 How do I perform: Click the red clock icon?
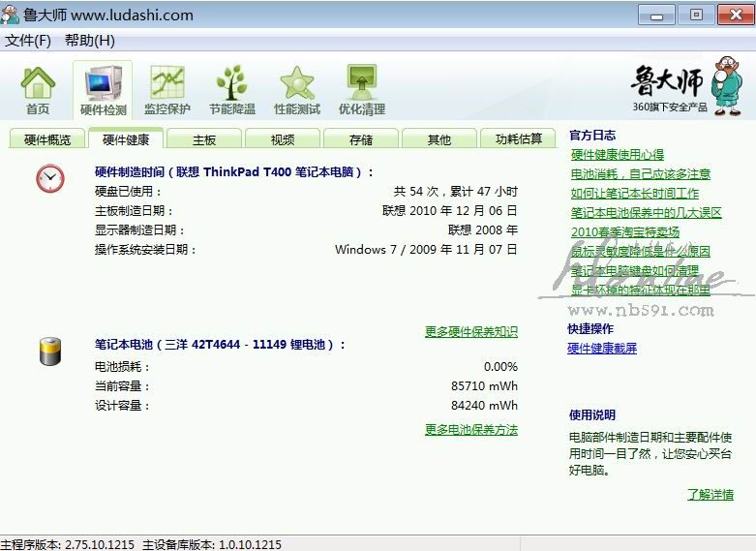pos(50,178)
